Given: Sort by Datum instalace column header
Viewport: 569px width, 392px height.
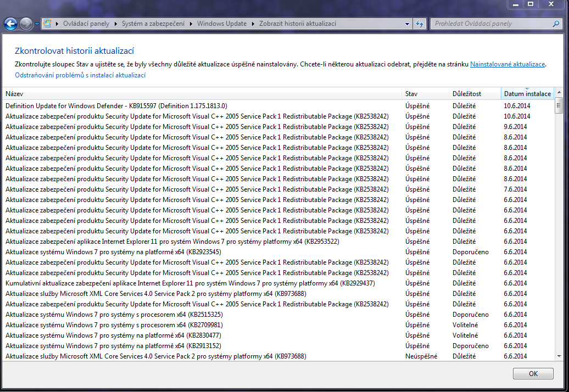Looking at the screenshot, I should tap(527, 93).
